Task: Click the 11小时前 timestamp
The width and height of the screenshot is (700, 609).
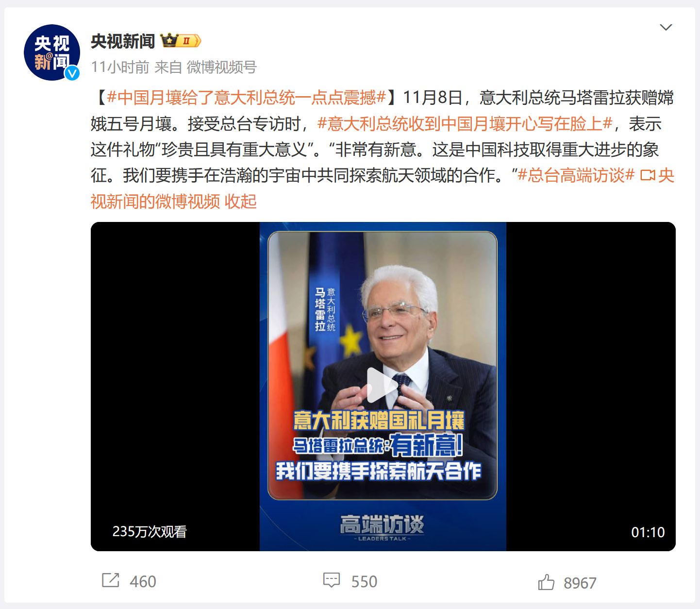Action: [120, 67]
